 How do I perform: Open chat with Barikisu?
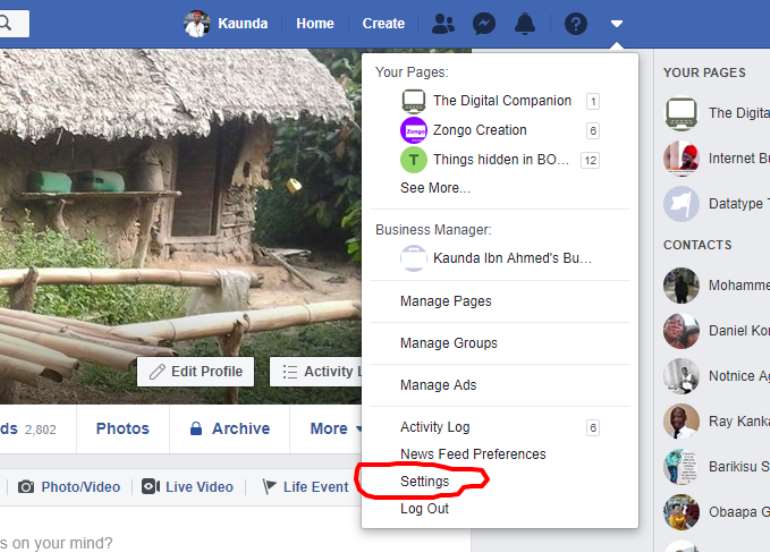[716, 467]
